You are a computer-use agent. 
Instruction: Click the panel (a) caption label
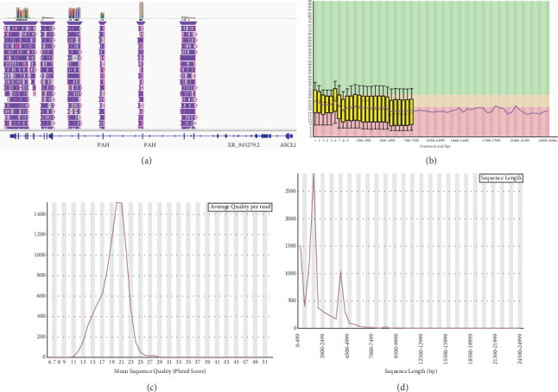pos(146,161)
